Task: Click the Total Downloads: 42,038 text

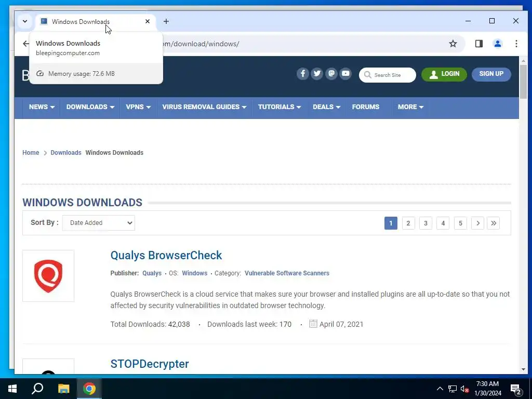Action: click(x=150, y=324)
